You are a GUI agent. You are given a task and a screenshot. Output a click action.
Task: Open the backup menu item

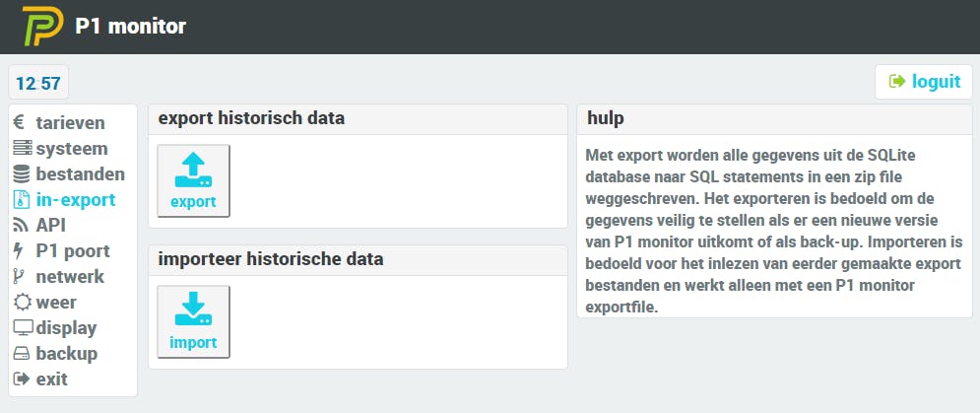[x=67, y=354]
